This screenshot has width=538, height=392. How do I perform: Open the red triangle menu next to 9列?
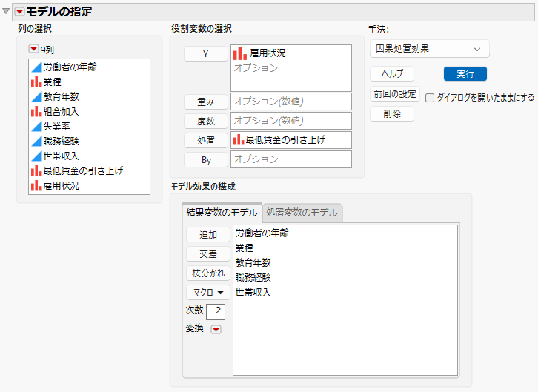coord(33,50)
